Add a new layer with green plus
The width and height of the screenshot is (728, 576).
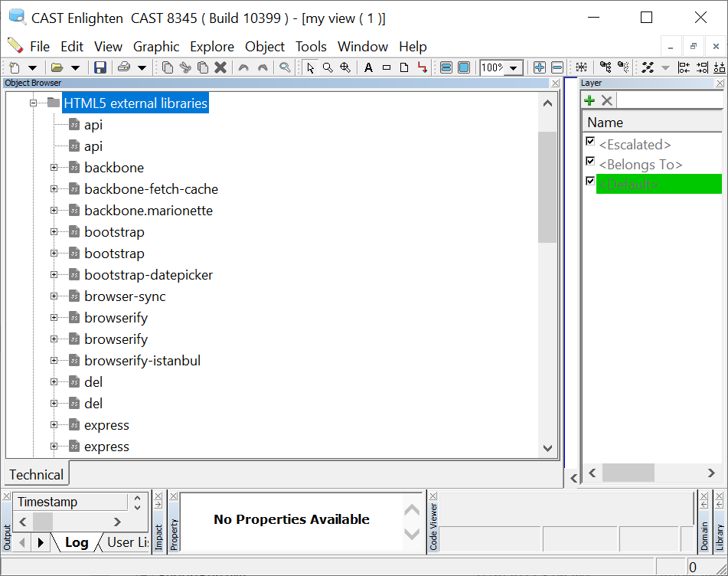pos(589,100)
